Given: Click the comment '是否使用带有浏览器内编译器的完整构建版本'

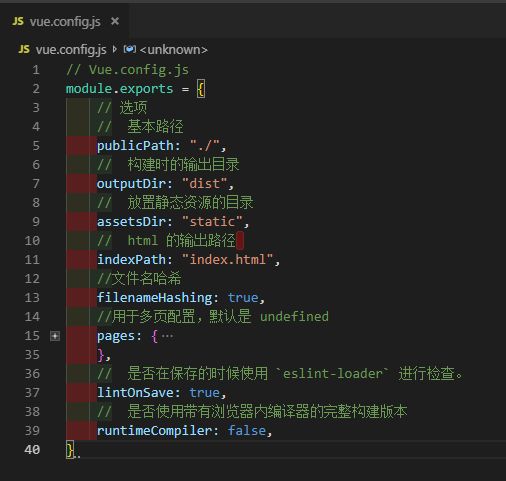Looking at the screenshot, I should click(268, 412).
